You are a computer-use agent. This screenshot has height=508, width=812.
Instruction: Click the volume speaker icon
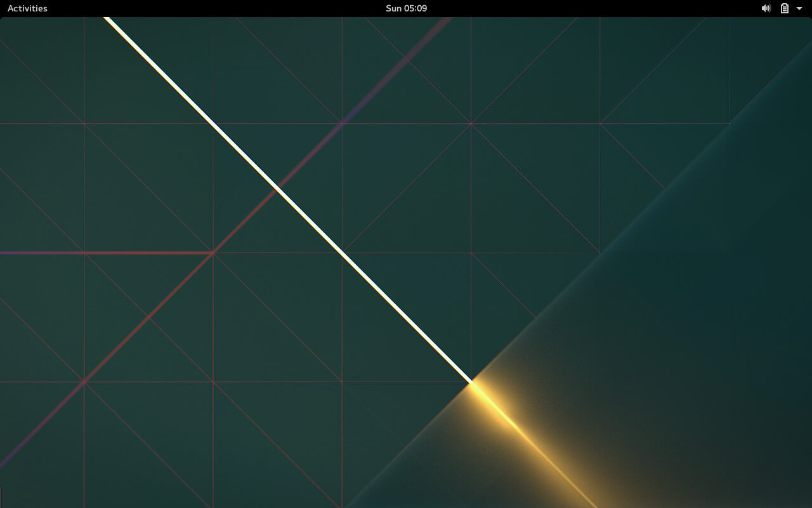pos(766,8)
